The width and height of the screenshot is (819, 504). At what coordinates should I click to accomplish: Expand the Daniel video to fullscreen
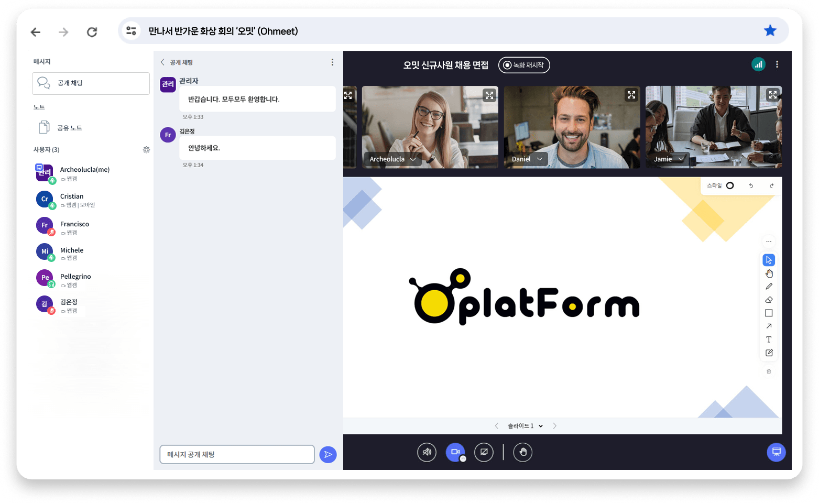(x=631, y=95)
